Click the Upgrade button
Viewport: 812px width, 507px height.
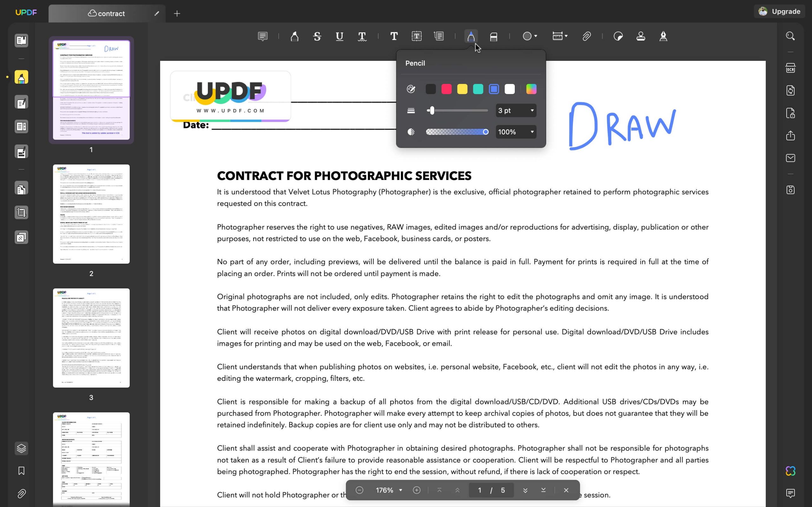(x=786, y=11)
